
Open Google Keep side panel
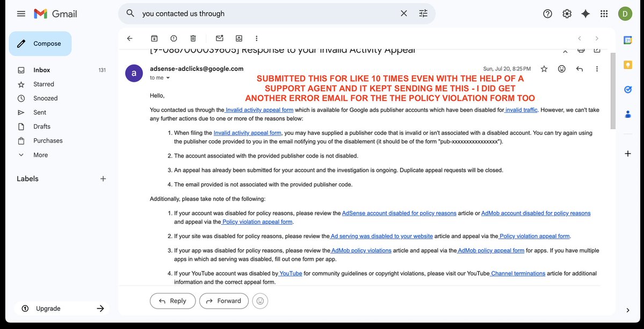(627, 65)
